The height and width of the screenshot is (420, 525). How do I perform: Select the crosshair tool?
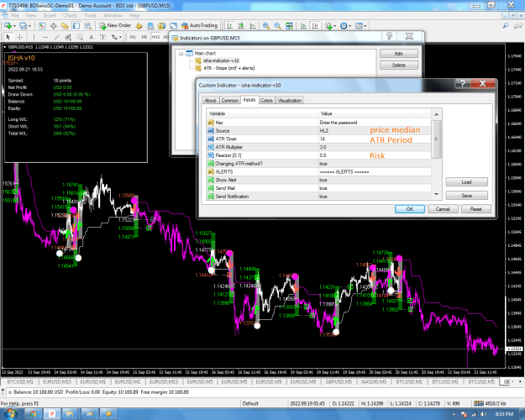point(20,37)
